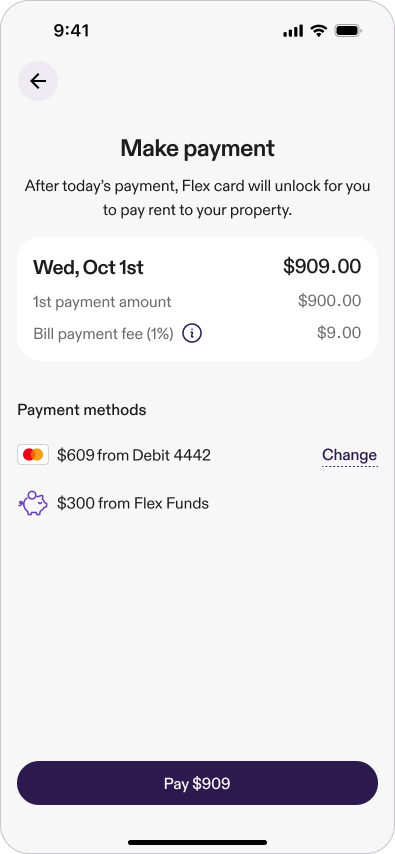Tap the Bill payment fee (1%) label
The height and width of the screenshot is (854, 395).
pyautogui.click(x=104, y=334)
